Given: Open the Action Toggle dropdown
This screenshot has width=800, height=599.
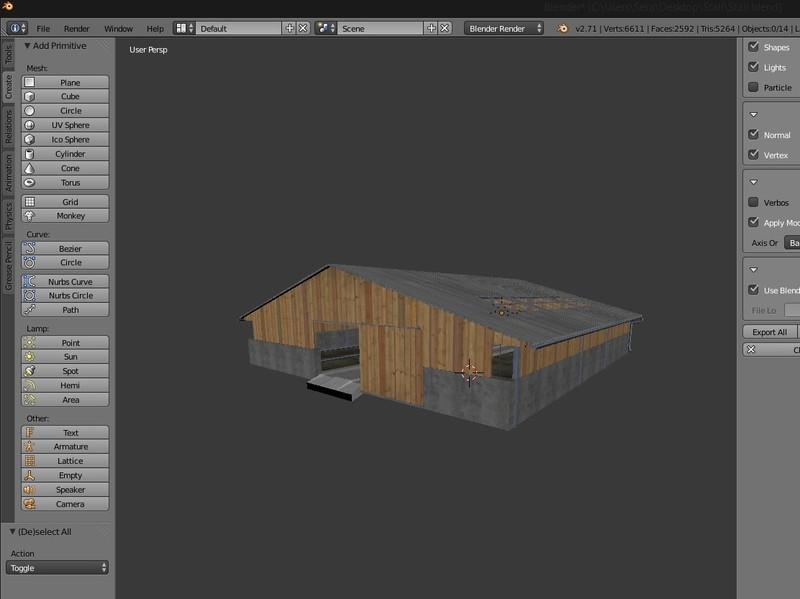Looking at the screenshot, I should (x=58, y=568).
